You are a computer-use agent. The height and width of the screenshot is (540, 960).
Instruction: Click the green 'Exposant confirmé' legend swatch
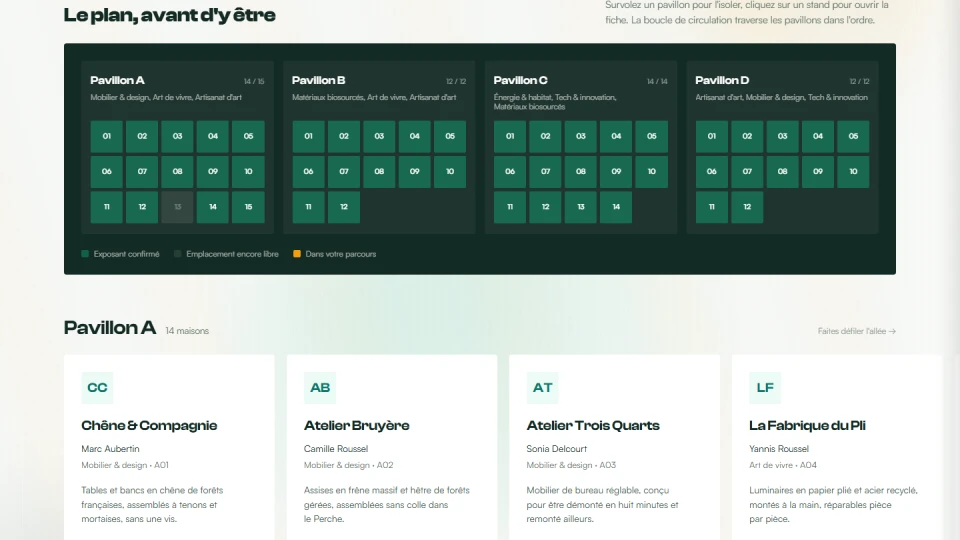click(85, 253)
